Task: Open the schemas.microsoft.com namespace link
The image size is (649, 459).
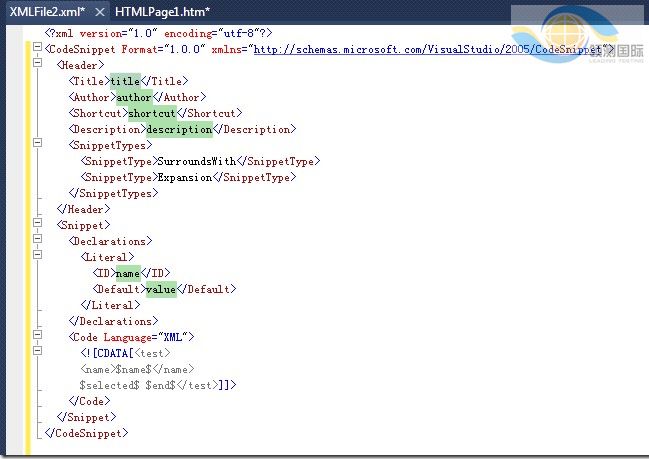Action: [x=430, y=49]
